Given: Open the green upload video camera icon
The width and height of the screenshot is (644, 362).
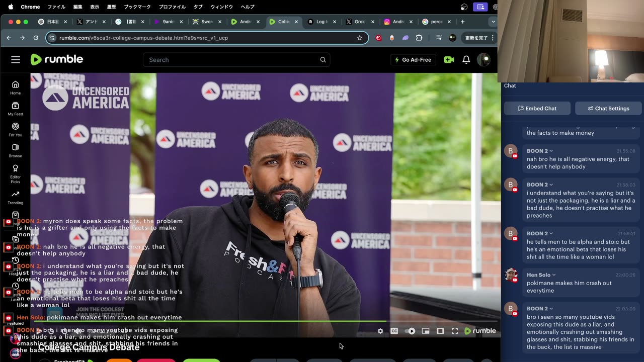Looking at the screenshot, I should (x=449, y=60).
